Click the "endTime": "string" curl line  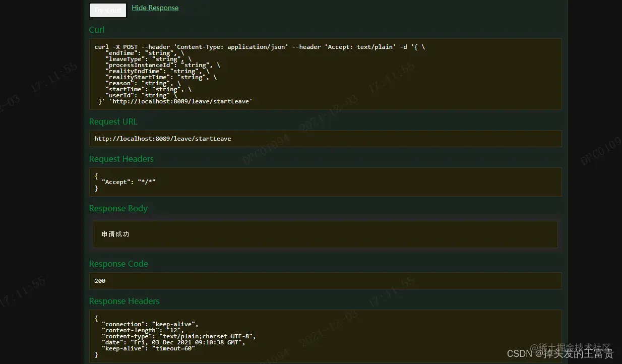145,53
